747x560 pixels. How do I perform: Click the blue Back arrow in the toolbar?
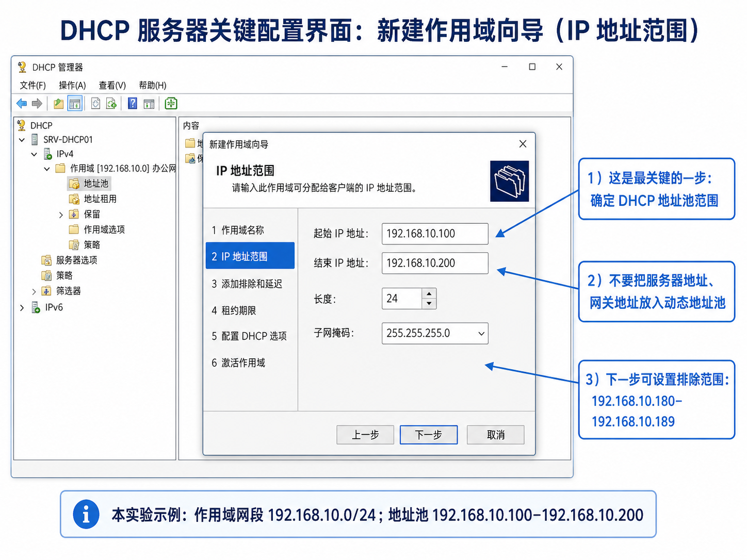[x=22, y=104]
